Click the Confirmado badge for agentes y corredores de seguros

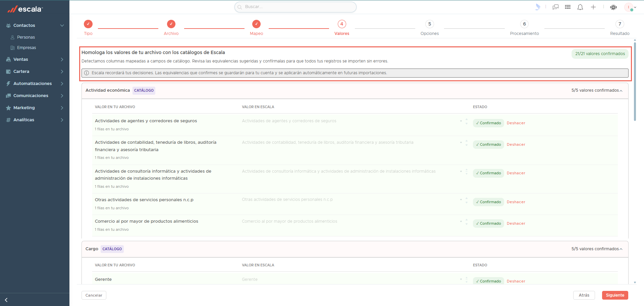click(488, 123)
